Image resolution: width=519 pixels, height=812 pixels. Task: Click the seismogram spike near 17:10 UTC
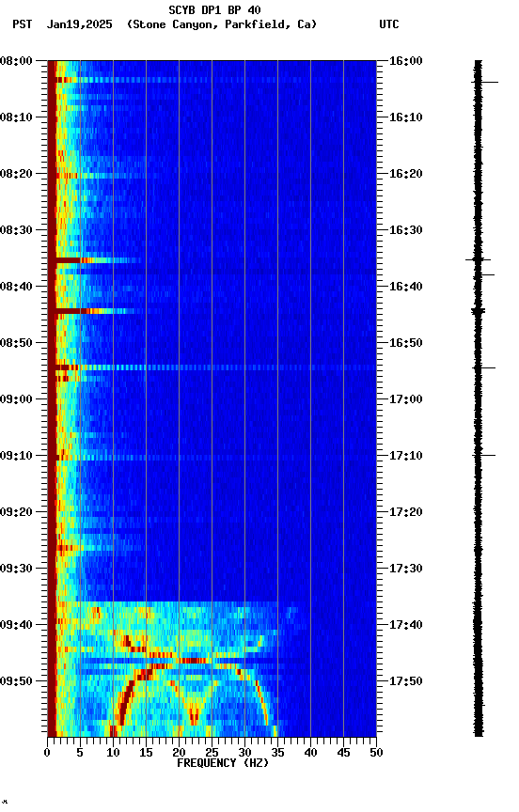point(484,455)
